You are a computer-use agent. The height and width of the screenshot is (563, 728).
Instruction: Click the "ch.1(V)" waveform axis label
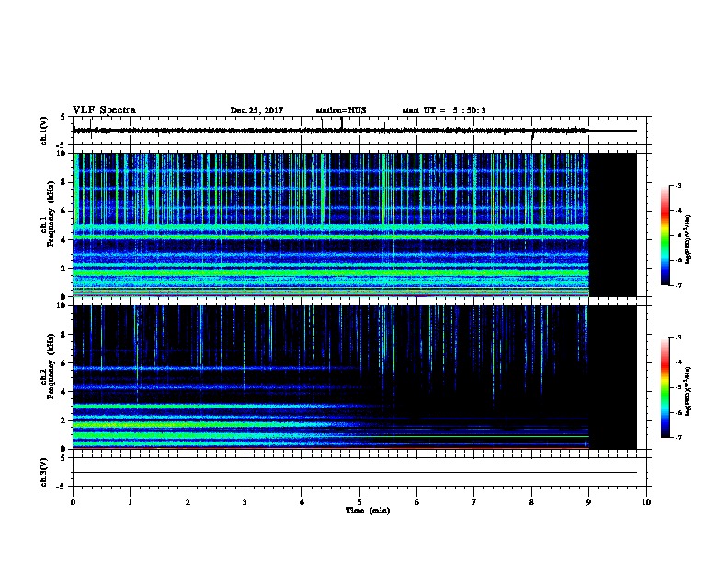pyautogui.click(x=44, y=131)
